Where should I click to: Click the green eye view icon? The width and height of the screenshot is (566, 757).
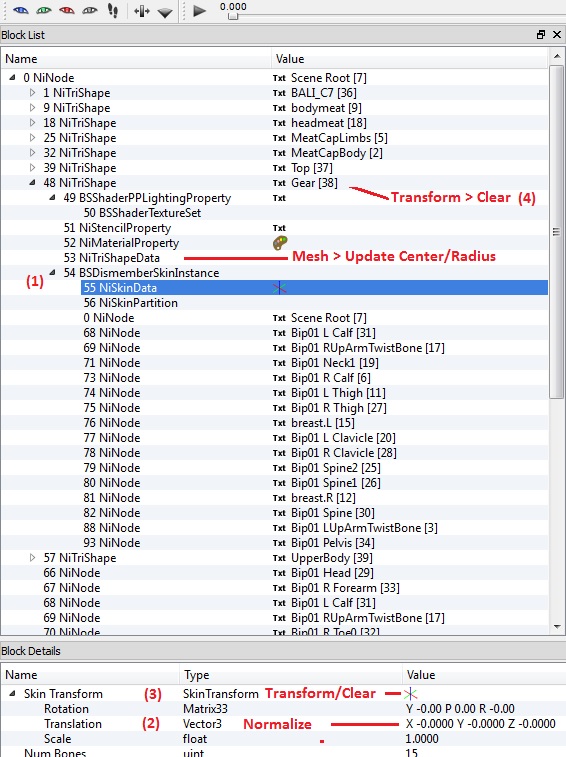pyautogui.click(x=43, y=10)
